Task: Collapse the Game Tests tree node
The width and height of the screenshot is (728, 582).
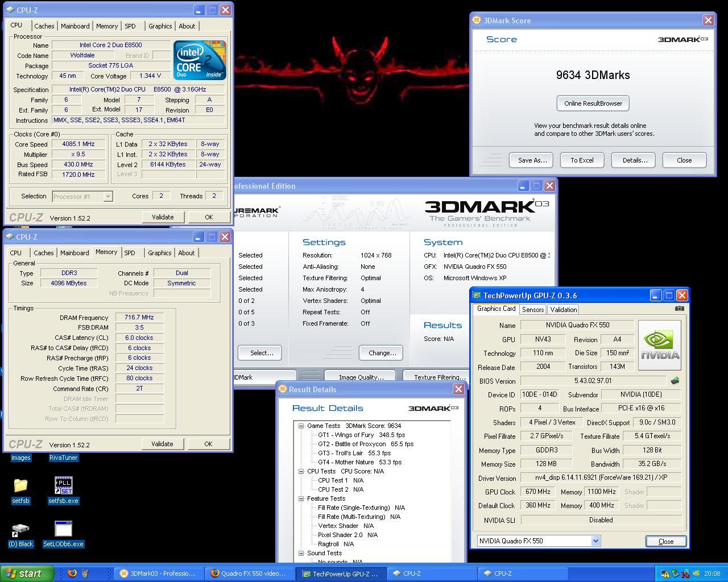Action: [301, 426]
